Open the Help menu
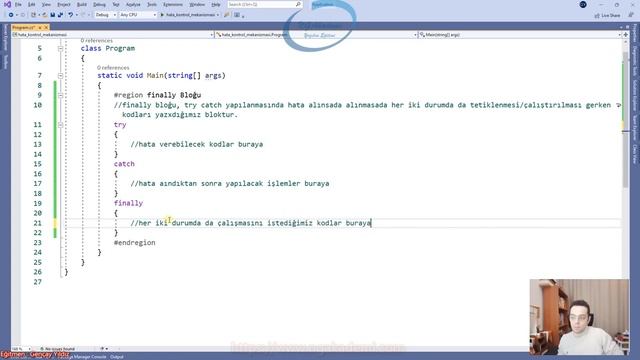The height and width of the screenshot is (360, 640). [216, 4]
